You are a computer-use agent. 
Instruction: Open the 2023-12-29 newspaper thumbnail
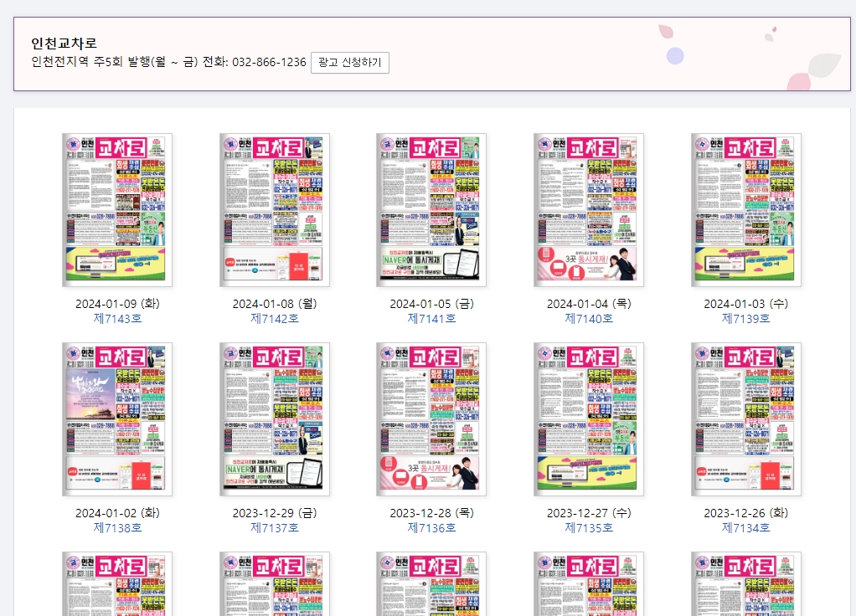pos(274,418)
